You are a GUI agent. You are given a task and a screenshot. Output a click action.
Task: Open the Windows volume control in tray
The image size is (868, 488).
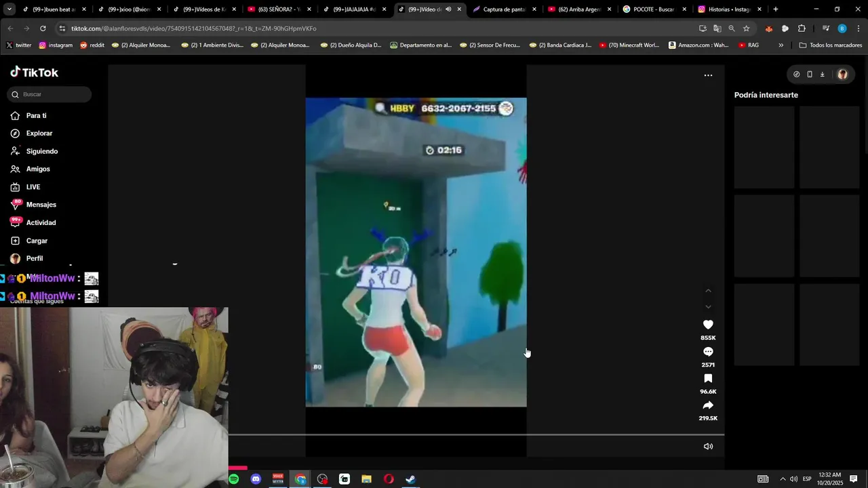pos(793,479)
